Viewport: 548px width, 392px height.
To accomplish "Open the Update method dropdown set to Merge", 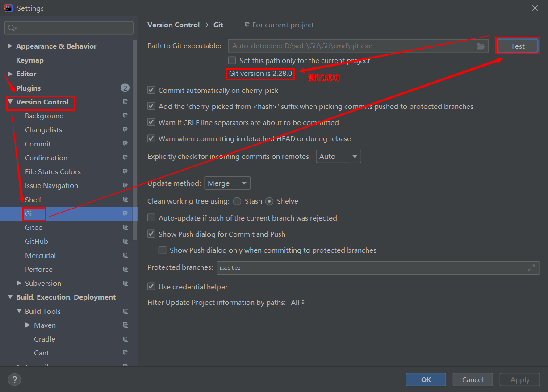I will (x=227, y=183).
